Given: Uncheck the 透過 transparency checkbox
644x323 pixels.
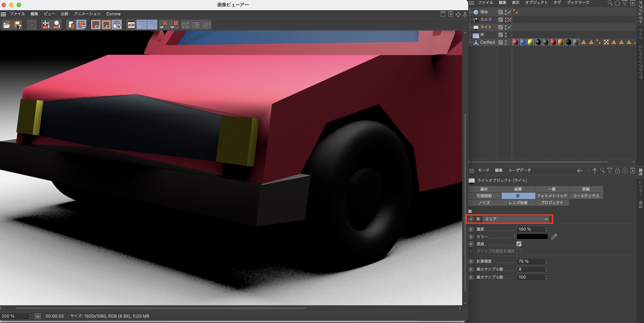Looking at the screenshot, I should (x=519, y=244).
